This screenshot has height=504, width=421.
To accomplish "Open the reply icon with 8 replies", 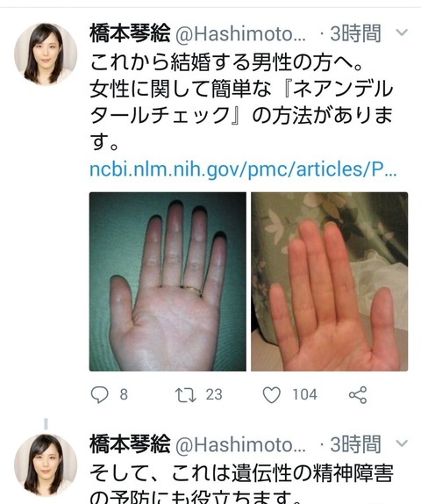I will tap(100, 395).
